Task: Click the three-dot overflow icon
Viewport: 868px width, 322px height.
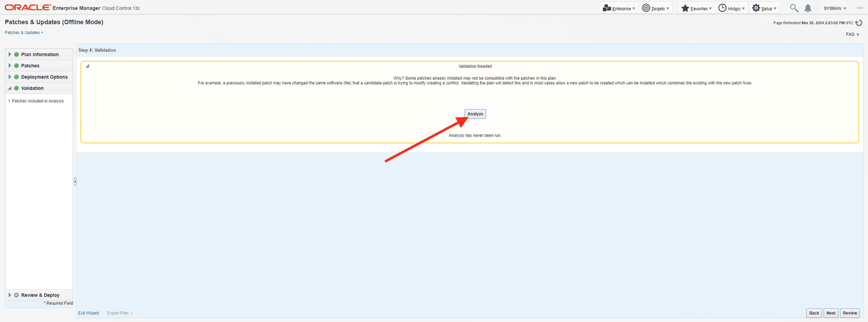Action: click(x=859, y=8)
